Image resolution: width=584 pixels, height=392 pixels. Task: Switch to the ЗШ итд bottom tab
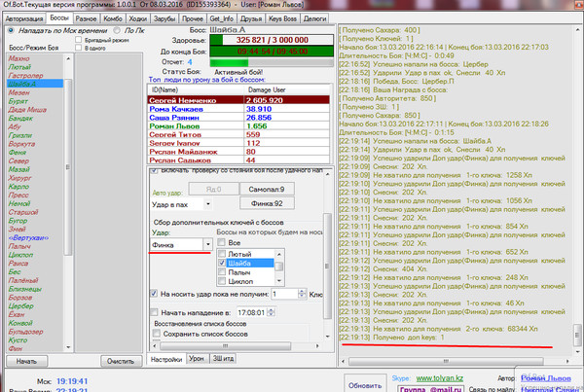[x=223, y=359]
